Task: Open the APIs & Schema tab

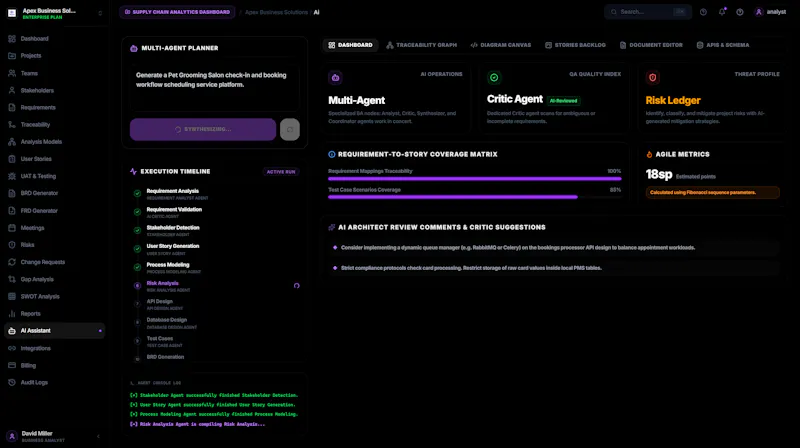Action: click(723, 45)
